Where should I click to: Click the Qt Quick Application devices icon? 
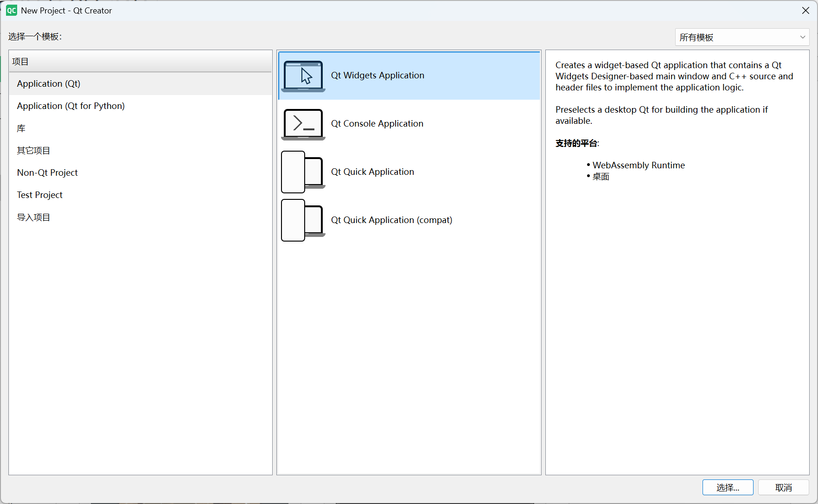point(303,172)
